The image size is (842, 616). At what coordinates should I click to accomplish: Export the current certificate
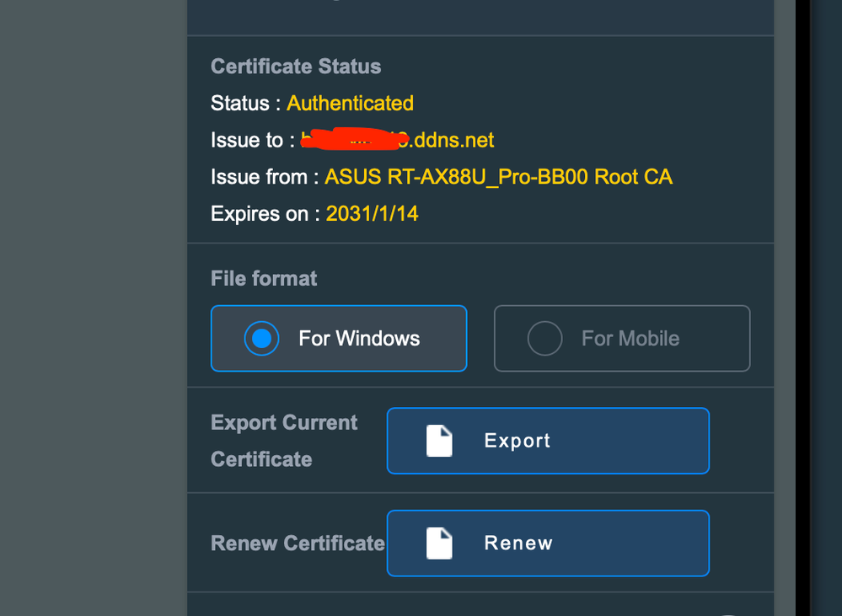click(548, 441)
